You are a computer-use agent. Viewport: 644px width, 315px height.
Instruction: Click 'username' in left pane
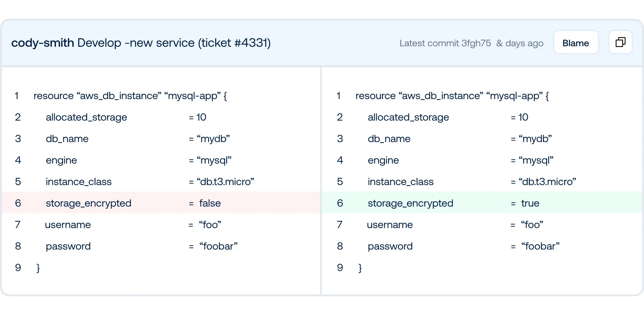pos(68,225)
